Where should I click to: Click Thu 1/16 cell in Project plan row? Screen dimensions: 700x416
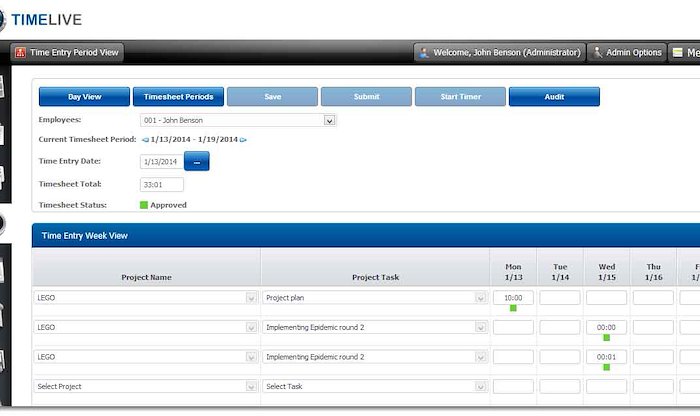click(x=653, y=298)
